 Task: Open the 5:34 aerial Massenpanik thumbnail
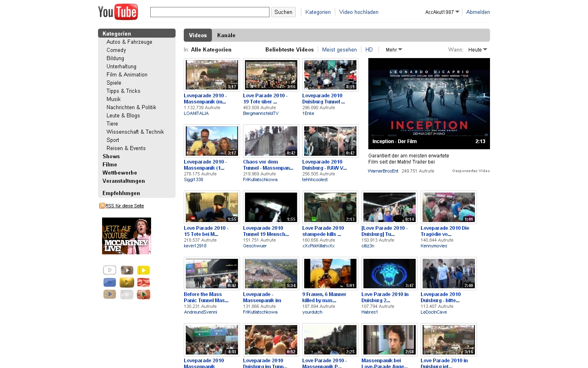click(x=271, y=274)
